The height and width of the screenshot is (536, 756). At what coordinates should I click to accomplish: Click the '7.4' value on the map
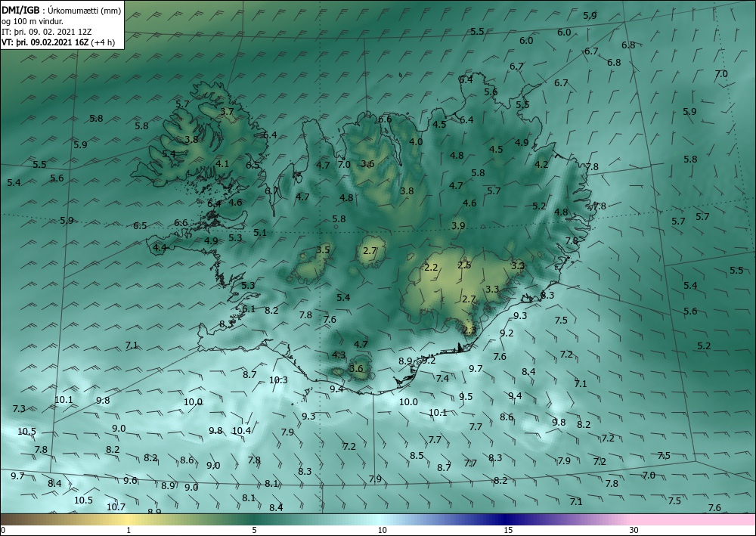tap(442, 379)
